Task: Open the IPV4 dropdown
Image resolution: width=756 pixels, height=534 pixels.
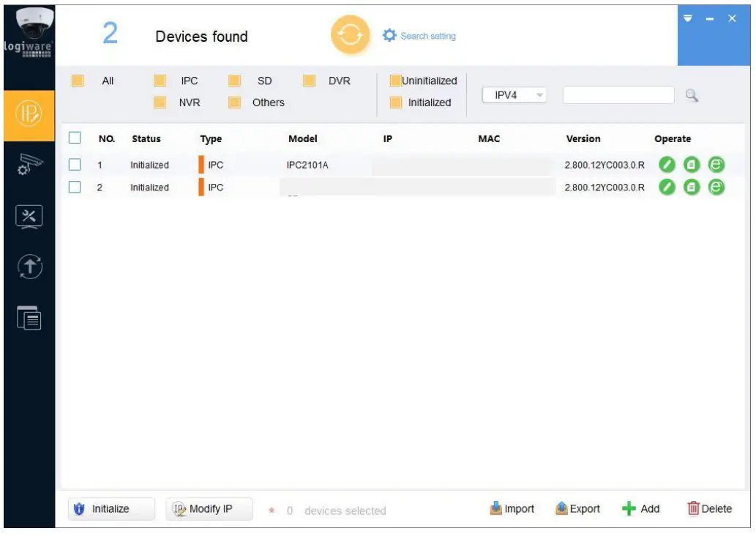Action: (514, 95)
